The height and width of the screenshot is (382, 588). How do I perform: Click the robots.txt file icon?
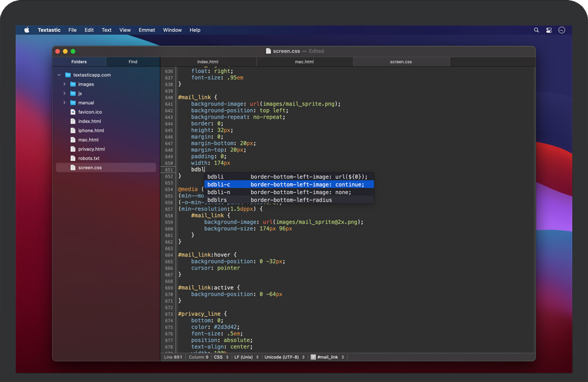[x=72, y=158]
